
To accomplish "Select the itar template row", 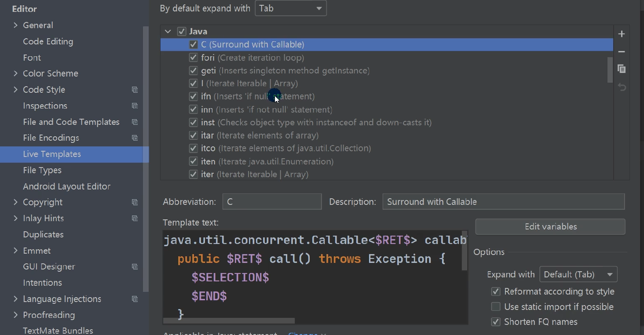I will [x=260, y=135].
